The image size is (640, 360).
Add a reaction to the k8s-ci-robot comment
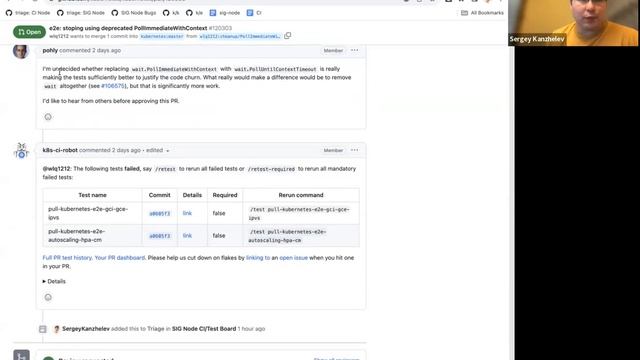pyautogui.click(x=48, y=297)
